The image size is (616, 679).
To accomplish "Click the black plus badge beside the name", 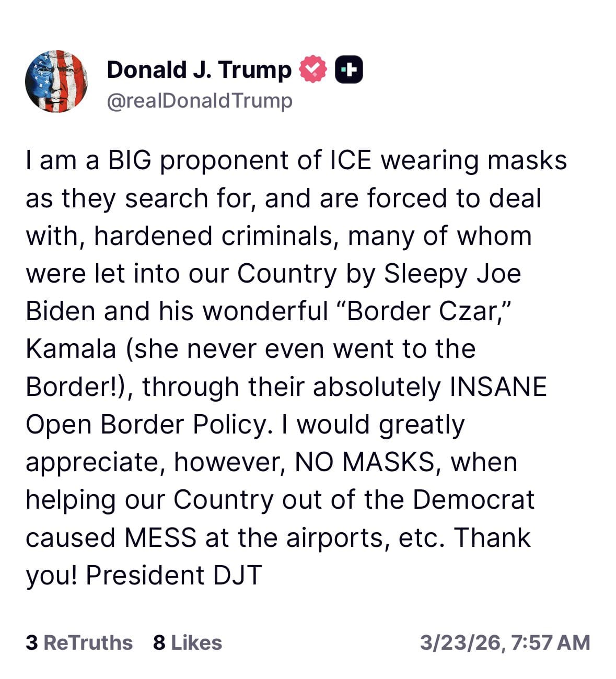I will click(x=349, y=69).
